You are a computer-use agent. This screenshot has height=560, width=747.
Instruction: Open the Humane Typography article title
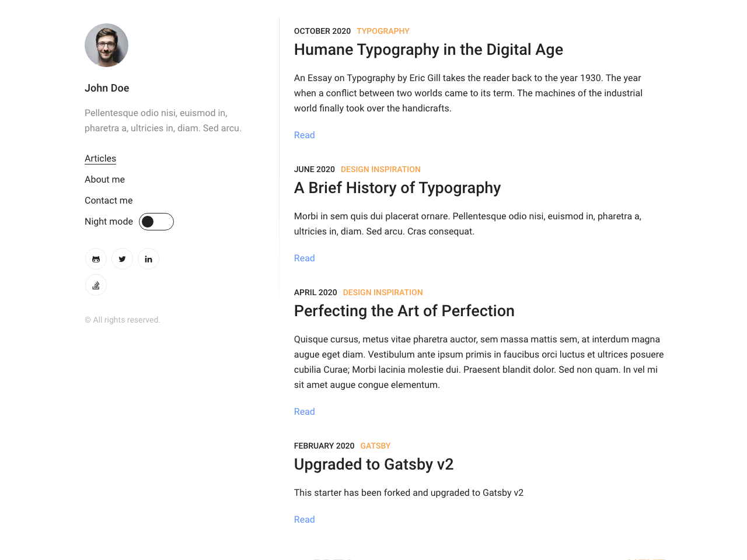click(428, 50)
